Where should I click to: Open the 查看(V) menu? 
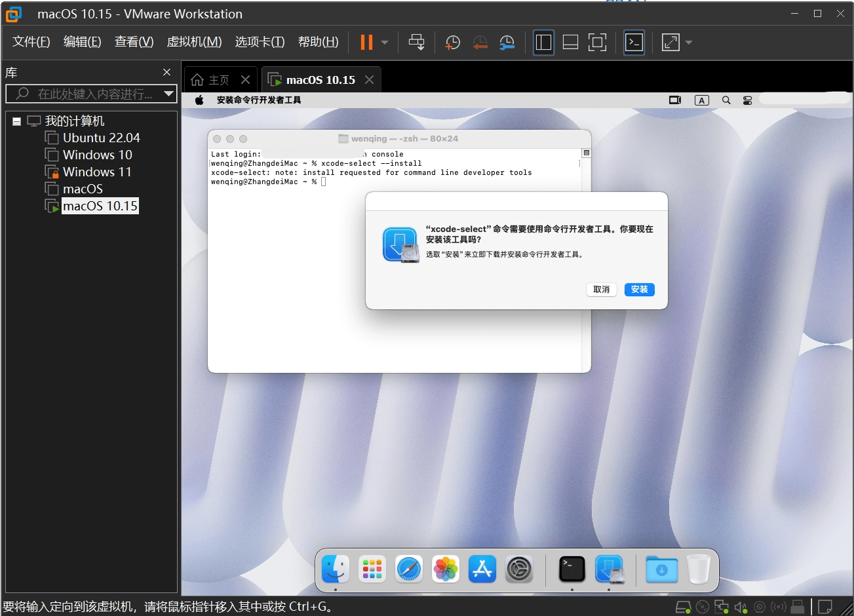134,42
